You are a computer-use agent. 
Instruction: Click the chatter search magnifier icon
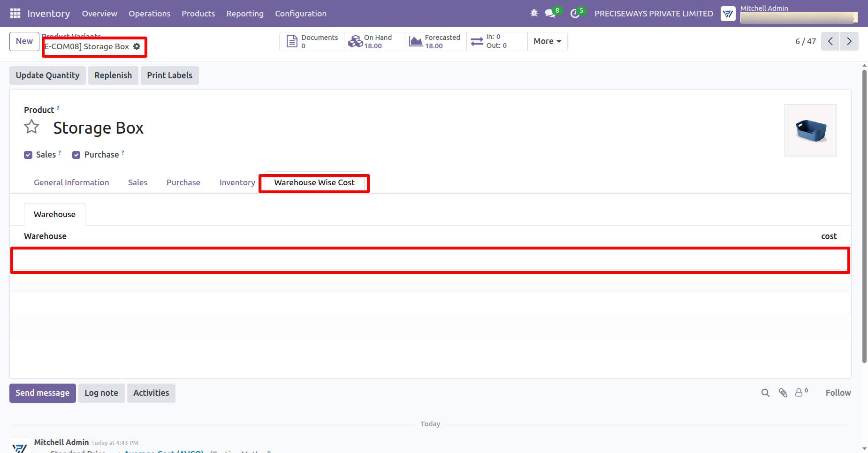765,393
